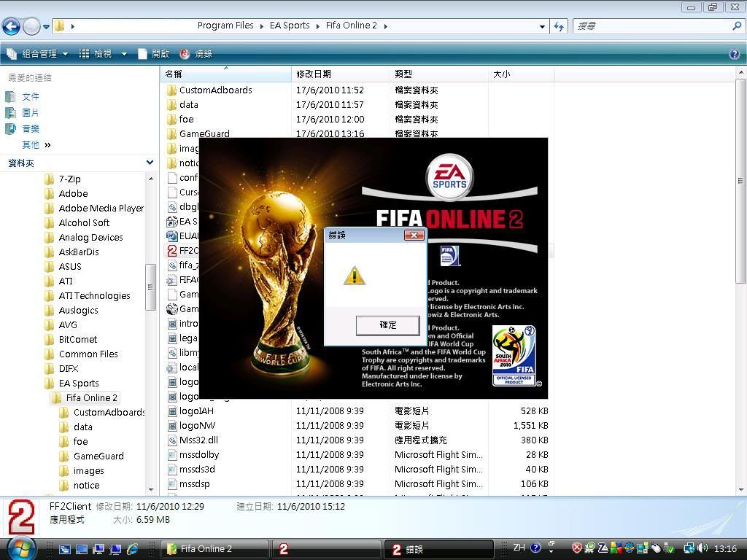Open the address bar history dropdown
Viewport: 747px width, 560px height.
coord(542,26)
